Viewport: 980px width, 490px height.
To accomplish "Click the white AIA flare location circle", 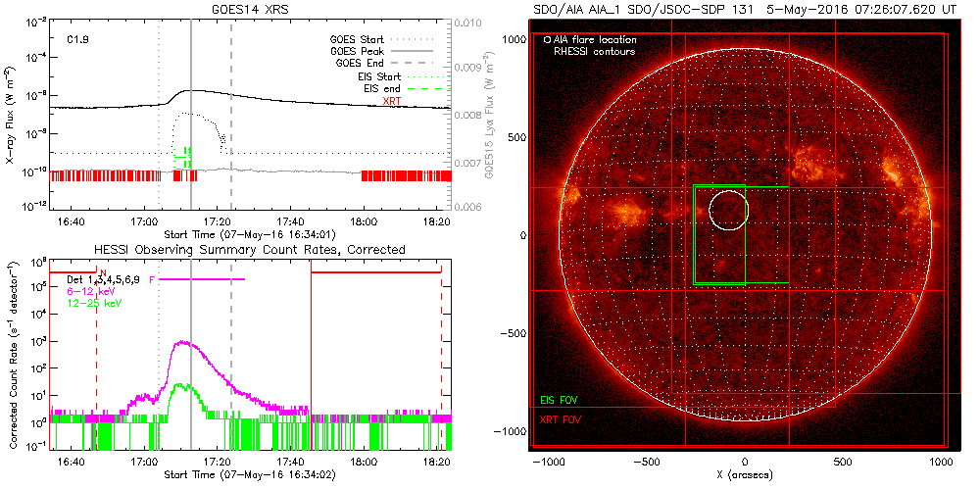I will click(726, 210).
